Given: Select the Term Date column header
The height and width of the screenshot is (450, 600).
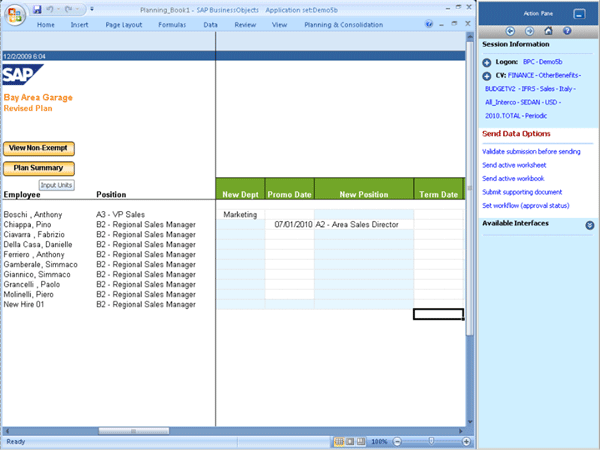Looking at the screenshot, I should pos(439,189).
